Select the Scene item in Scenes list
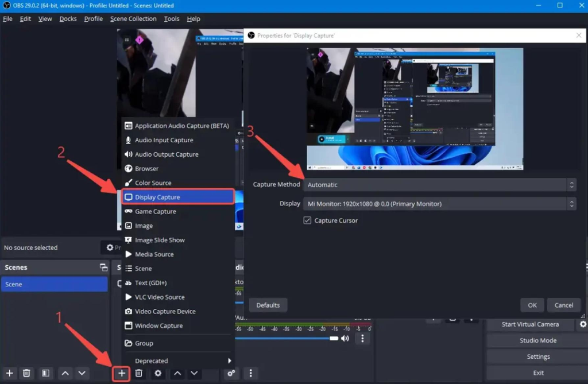Screen dimensions: 588x384 pos(55,284)
